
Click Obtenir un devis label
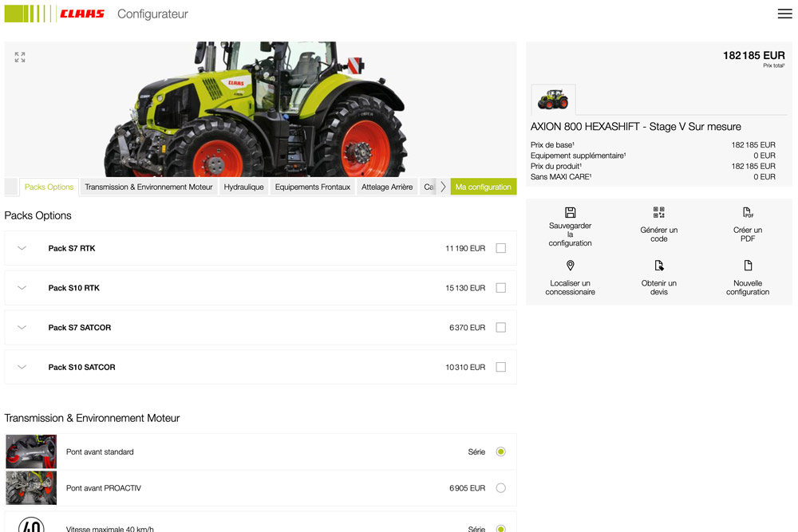coord(658,287)
